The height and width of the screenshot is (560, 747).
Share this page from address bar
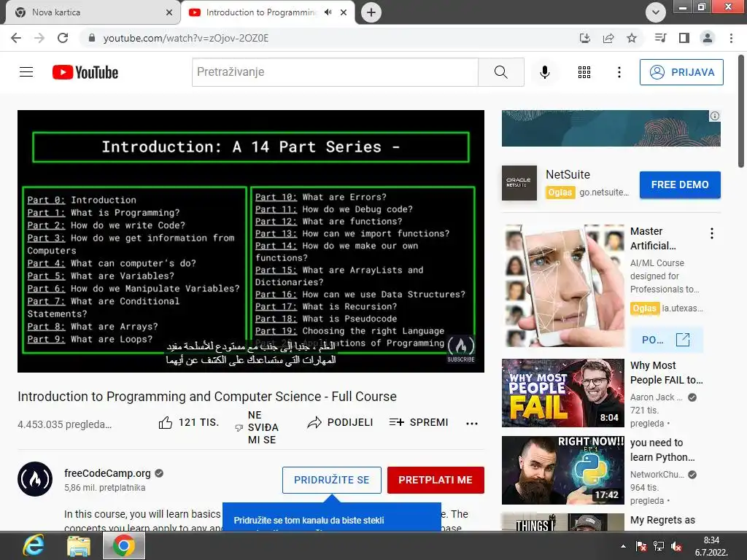click(x=608, y=38)
